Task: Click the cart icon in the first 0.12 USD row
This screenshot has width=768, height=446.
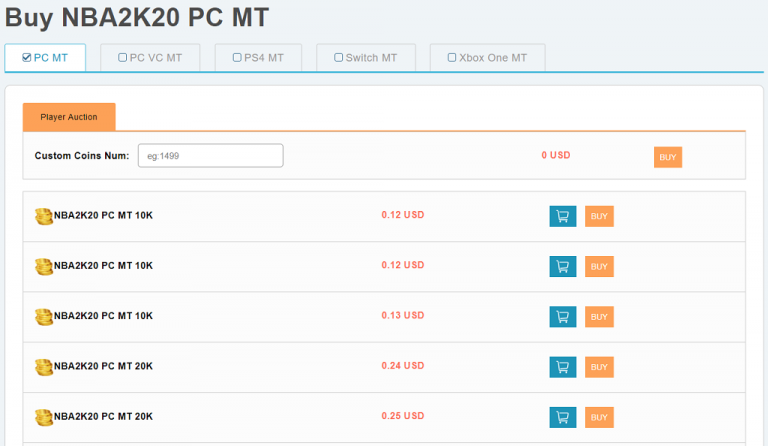Action: (x=563, y=216)
